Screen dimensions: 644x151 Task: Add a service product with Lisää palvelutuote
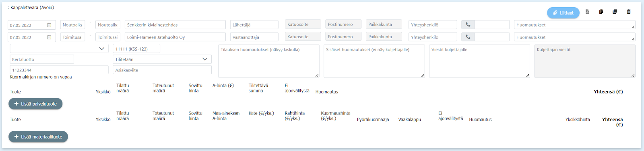point(35,104)
